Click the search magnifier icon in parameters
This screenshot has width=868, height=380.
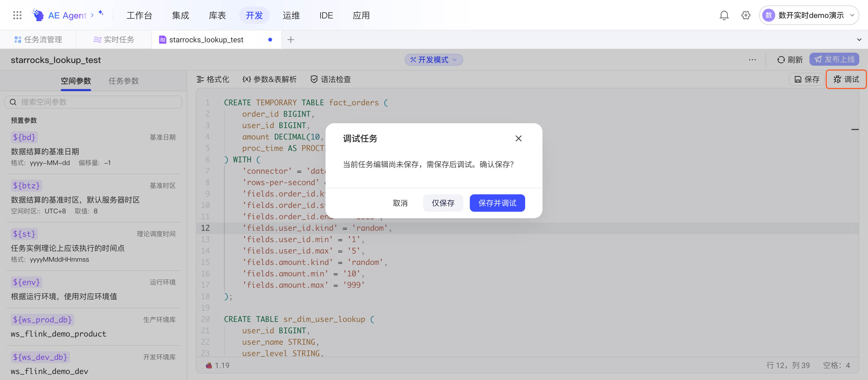pyautogui.click(x=13, y=102)
